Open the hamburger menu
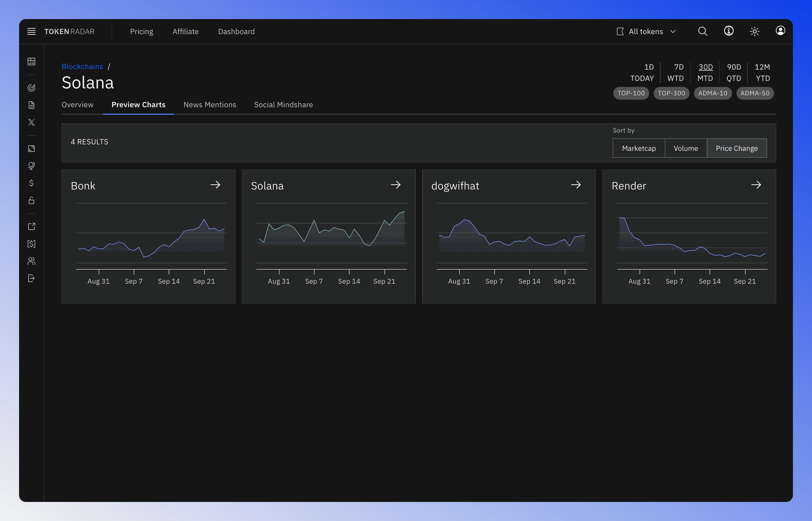812x521 pixels. tap(31, 31)
